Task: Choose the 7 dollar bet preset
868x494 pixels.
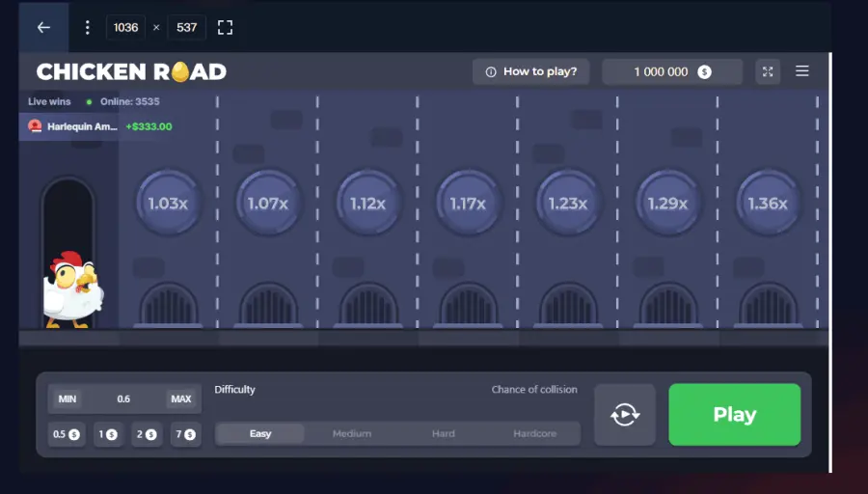Action: click(184, 434)
